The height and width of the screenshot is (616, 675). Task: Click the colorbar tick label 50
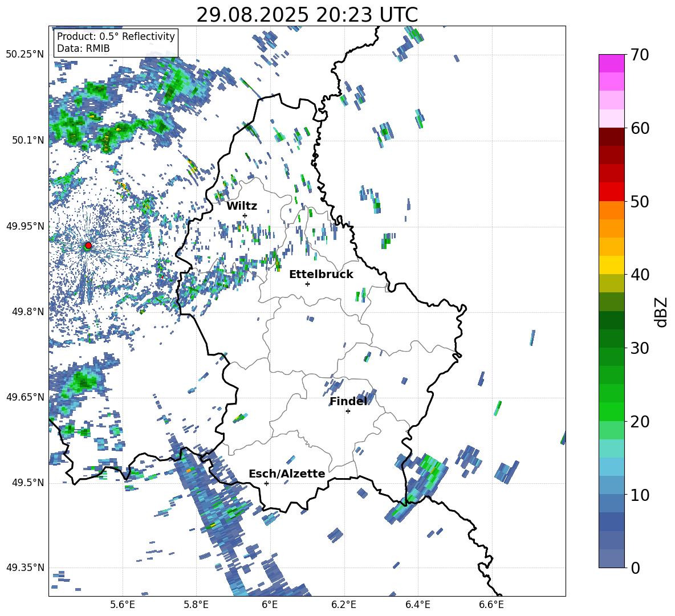click(639, 202)
